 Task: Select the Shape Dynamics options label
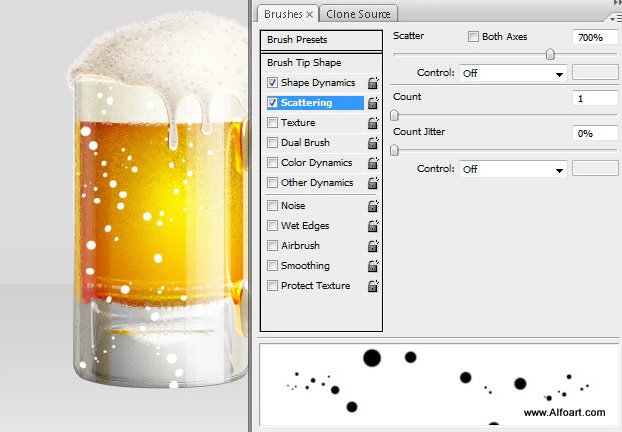(318, 83)
